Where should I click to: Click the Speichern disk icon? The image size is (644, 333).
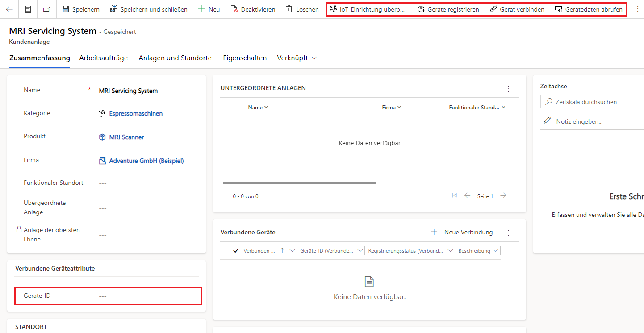click(x=66, y=9)
